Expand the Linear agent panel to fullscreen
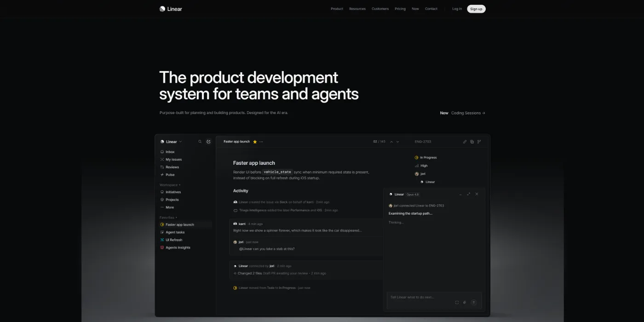This screenshot has width=644, height=322. click(469, 194)
